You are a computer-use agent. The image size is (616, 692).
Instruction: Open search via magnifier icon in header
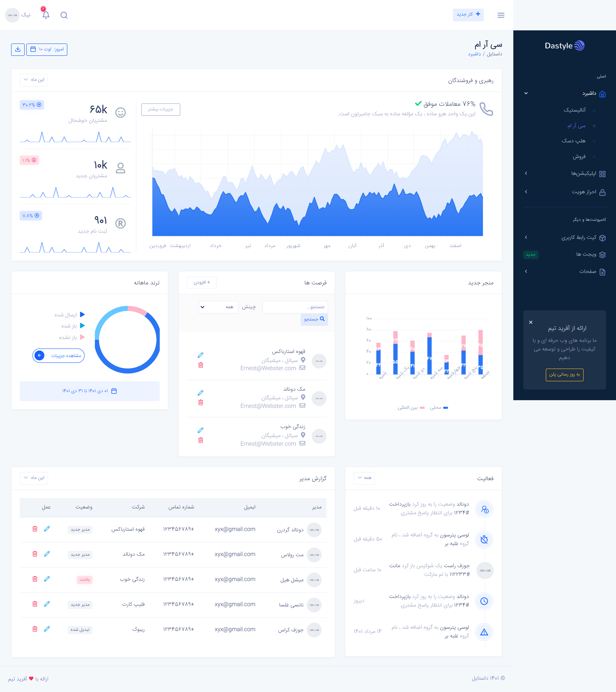point(64,15)
